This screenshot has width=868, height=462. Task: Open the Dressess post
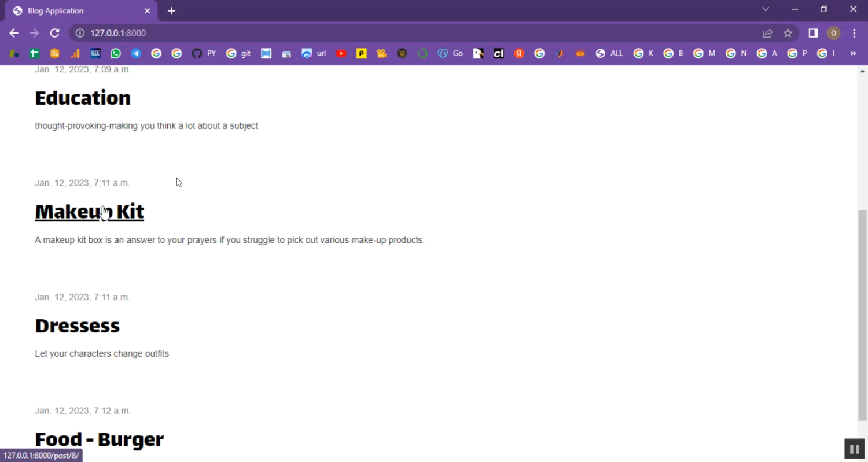(x=77, y=326)
